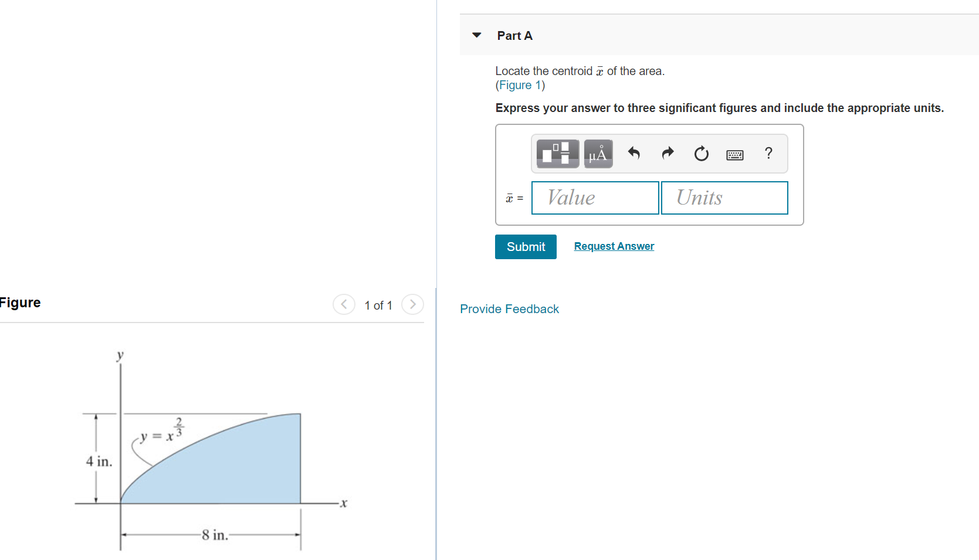This screenshot has width=979, height=560.
Task: Reset the answer box
Action: [x=701, y=154]
